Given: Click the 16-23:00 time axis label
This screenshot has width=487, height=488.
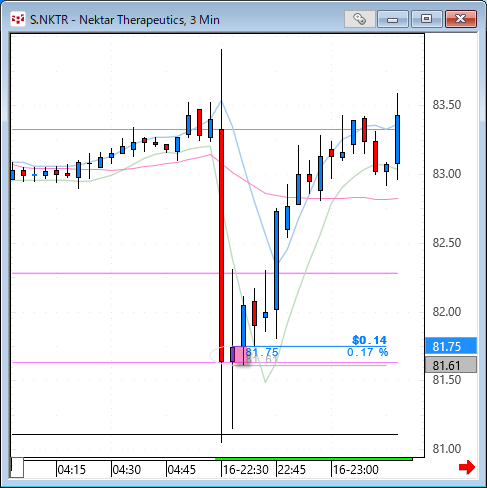Looking at the screenshot, I should [356, 470].
